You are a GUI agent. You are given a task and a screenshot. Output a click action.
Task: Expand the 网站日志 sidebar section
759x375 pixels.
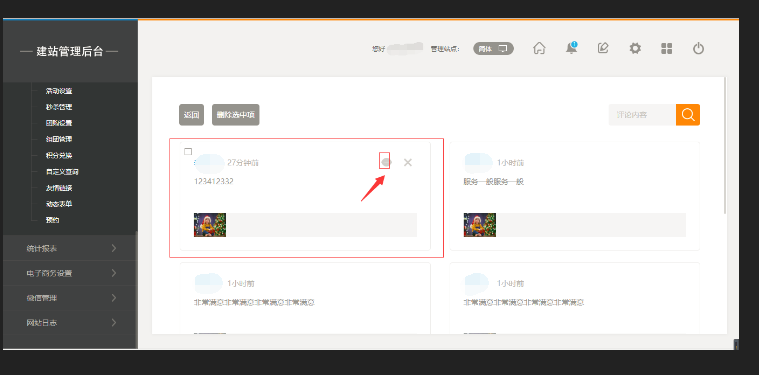coord(70,322)
